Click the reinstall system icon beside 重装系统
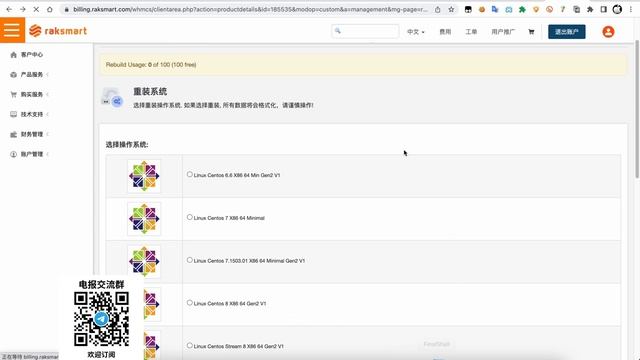640x360 pixels. pos(112,98)
